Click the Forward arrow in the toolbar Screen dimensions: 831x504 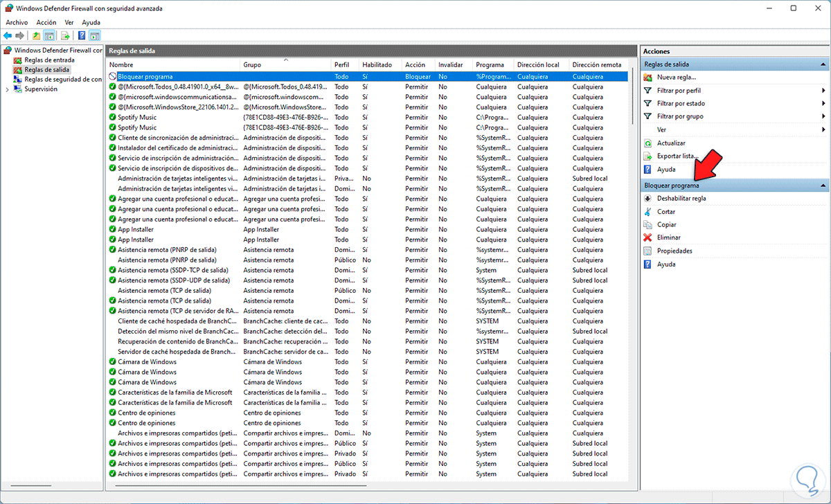pos(20,35)
